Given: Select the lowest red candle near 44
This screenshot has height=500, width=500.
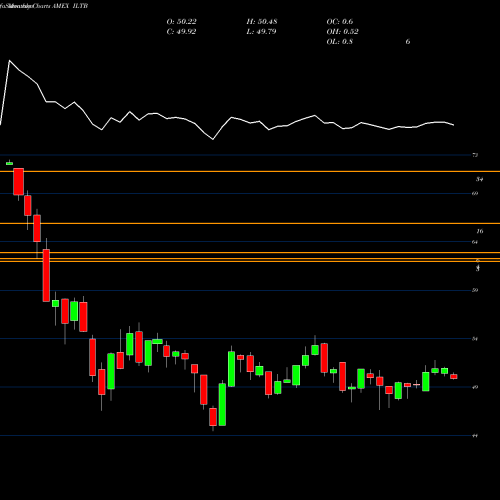Looking at the screenshot, I should point(213,417).
